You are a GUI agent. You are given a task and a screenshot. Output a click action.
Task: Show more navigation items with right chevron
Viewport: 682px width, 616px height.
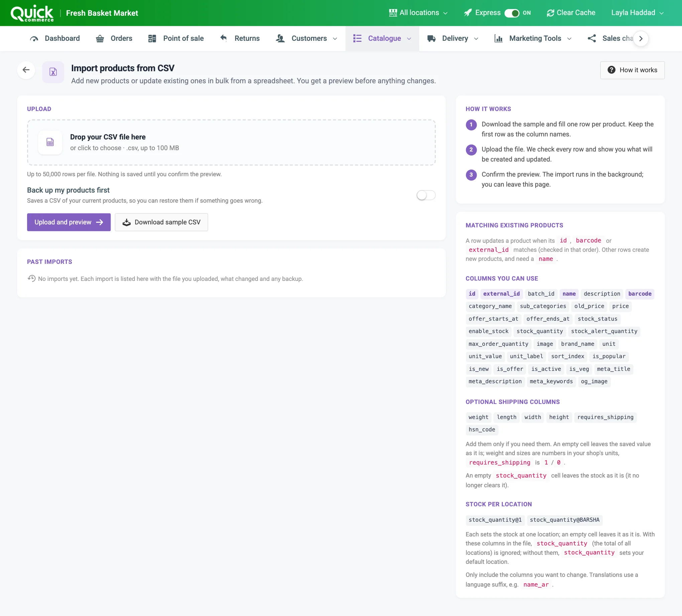(641, 38)
